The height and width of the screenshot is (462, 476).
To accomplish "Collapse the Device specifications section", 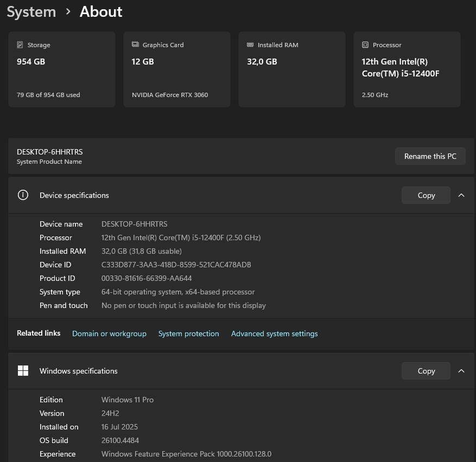I will pyautogui.click(x=461, y=195).
